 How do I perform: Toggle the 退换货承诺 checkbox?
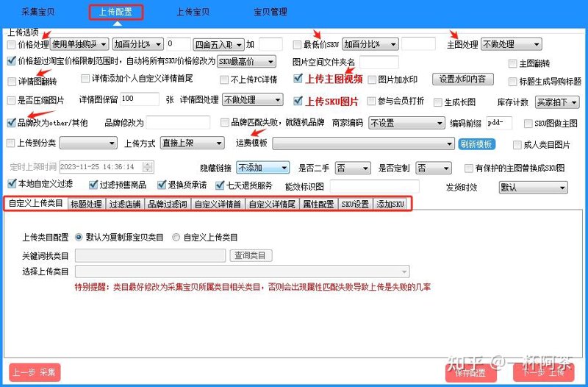click(162, 185)
